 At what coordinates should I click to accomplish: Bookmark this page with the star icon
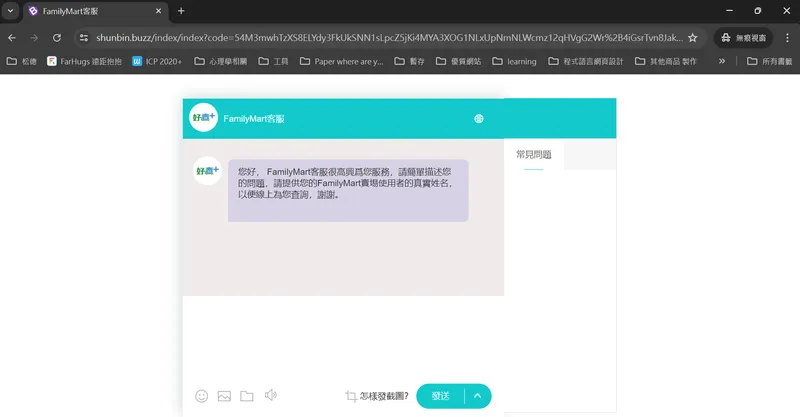click(692, 38)
